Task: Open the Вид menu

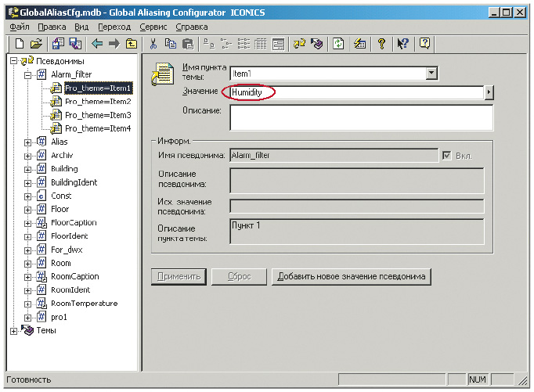Action: click(x=81, y=27)
